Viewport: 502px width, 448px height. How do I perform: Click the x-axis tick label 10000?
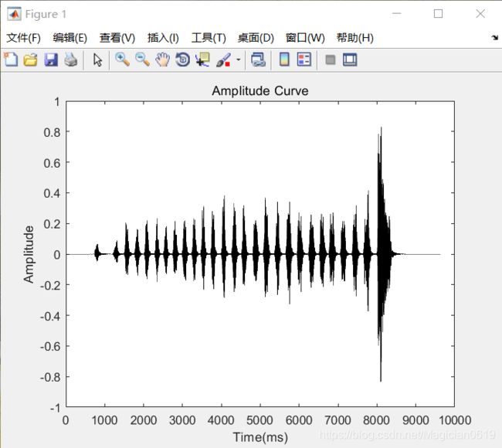455,420
